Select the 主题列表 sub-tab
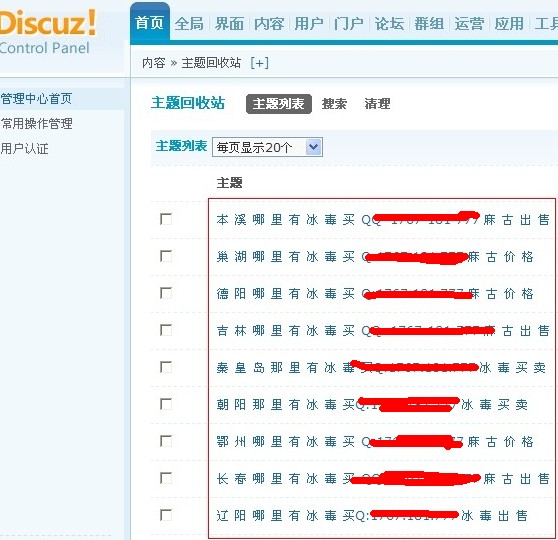The height and width of the screenshot is (540, 558). pos(279,104)
